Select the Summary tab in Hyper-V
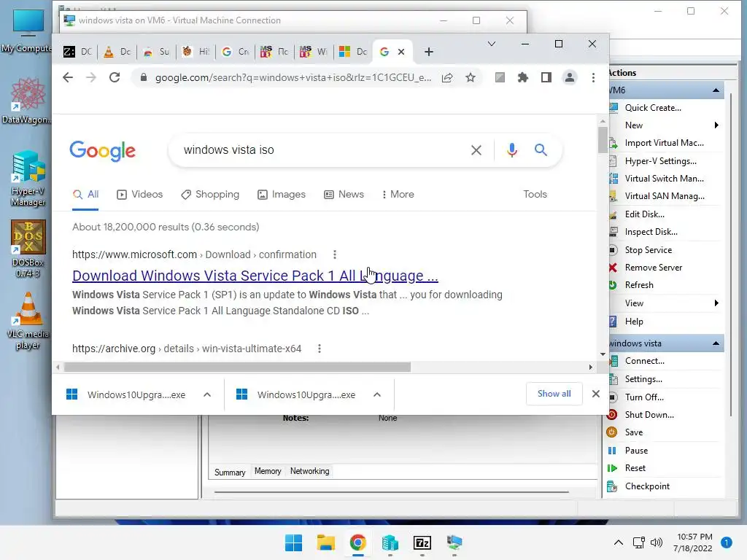This screenshot has height=560, width=747. pos(230,472)
